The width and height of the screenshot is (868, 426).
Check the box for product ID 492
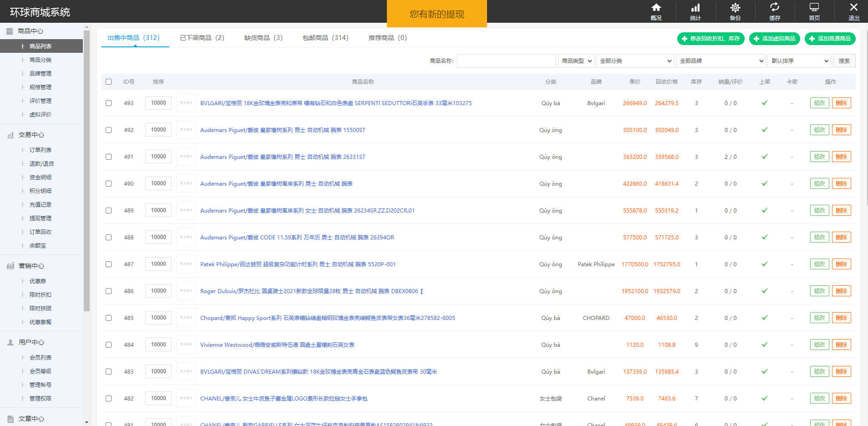[x=108, y=130]
